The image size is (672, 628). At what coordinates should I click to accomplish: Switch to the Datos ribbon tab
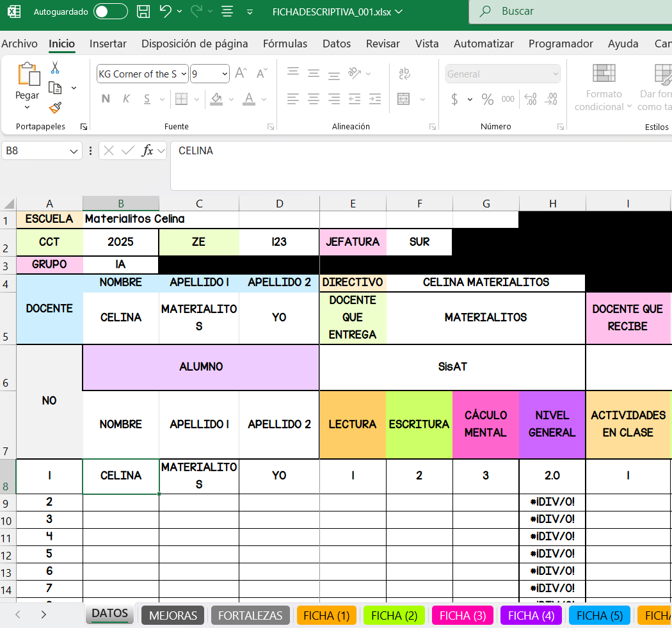337,44
